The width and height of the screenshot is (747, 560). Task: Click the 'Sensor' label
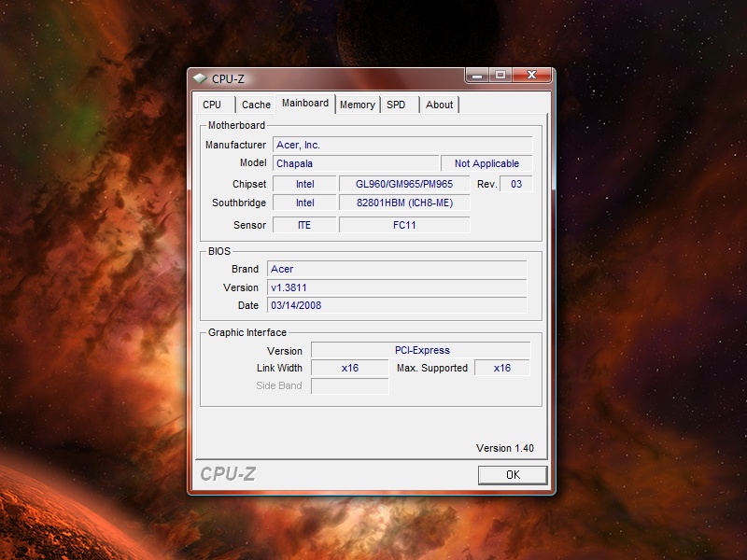point(249,225)
